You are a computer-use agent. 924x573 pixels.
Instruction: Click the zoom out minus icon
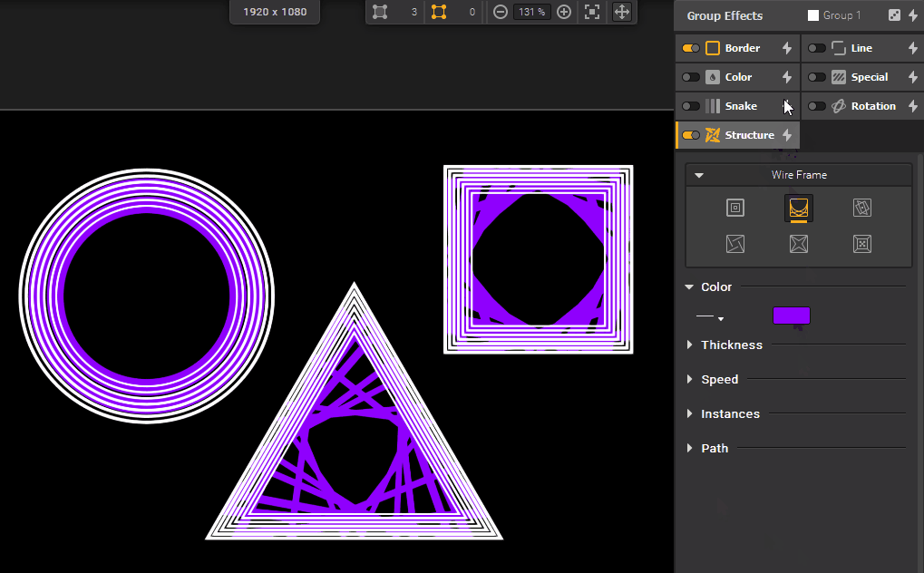tap(501, 12)
